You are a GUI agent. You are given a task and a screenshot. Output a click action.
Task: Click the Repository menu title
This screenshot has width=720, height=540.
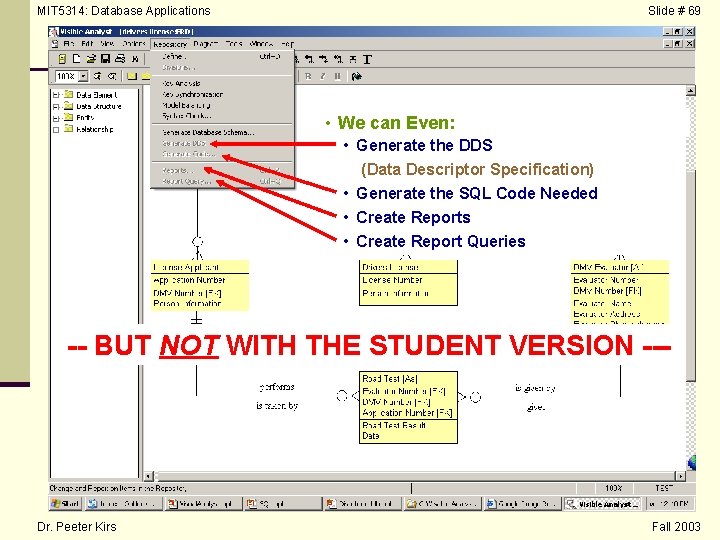(x=169, y=44)
